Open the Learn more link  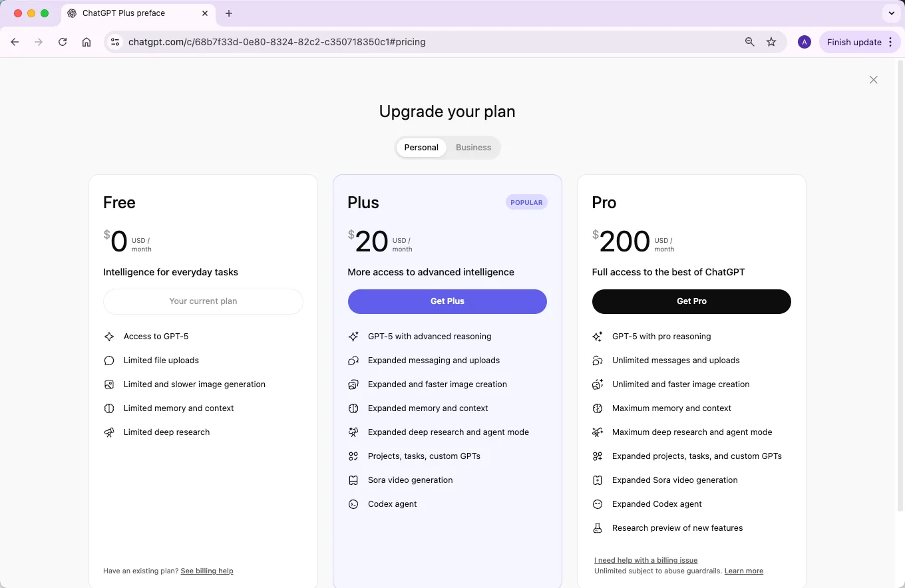(x=744, y=571)
